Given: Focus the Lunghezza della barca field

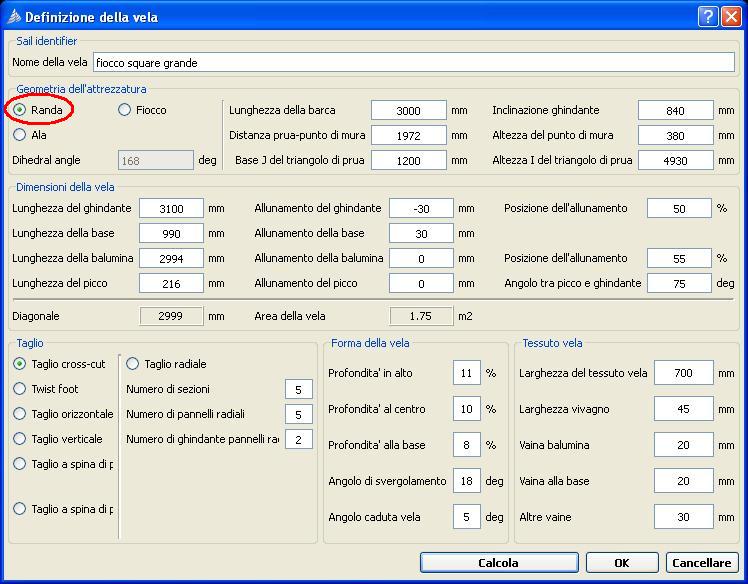Looking at the screenshot, I should (x=407, y=110).
